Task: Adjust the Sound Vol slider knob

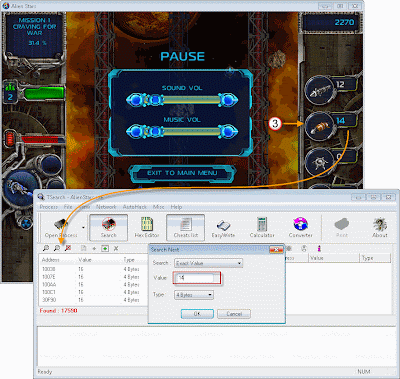Action: point(155,100)
